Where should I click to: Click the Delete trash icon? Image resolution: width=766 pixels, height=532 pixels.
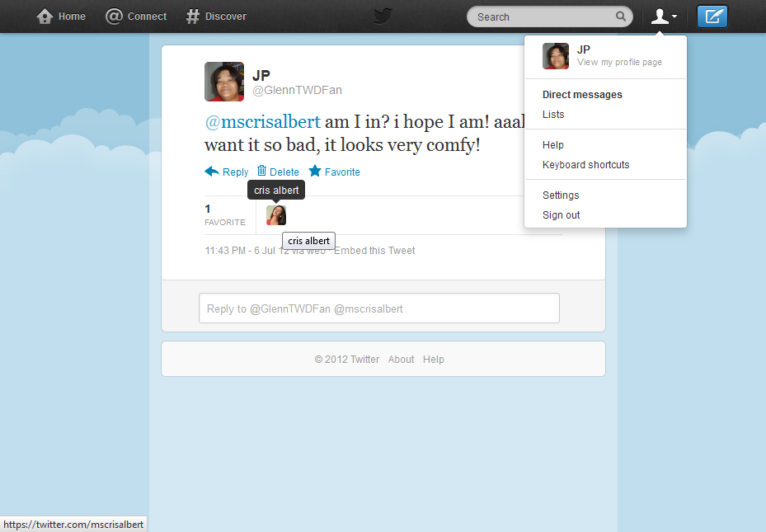tap(262, 171)
